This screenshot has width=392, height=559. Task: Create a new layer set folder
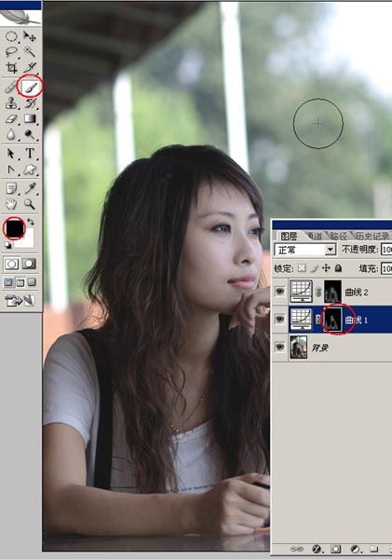point(373,549)
